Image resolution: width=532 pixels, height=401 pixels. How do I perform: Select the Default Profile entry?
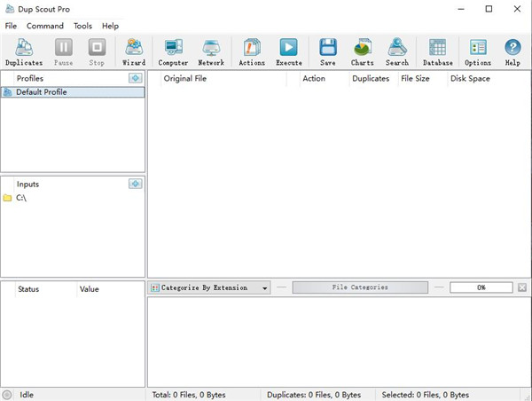click(x=41, y=92)
